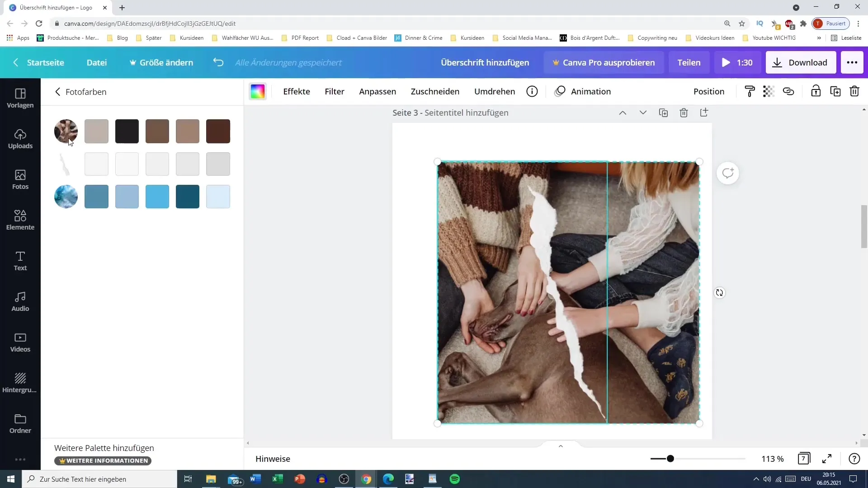Click the page navigation chevron down
The height and width of the screenshot is (488, 868).
coord(643,113)
